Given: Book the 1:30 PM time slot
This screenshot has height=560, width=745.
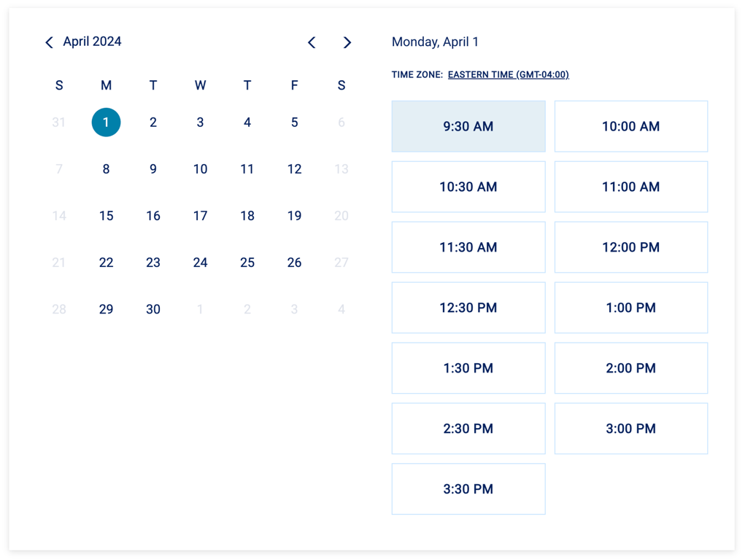Looking at the screenshot, I should (468, 369).
